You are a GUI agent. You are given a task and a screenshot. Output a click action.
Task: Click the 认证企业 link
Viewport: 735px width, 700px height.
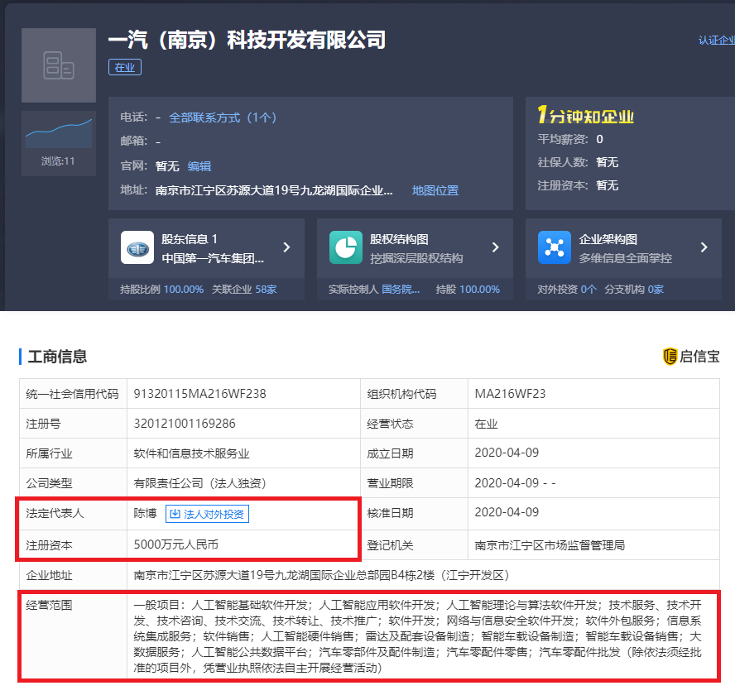(716, 40)
